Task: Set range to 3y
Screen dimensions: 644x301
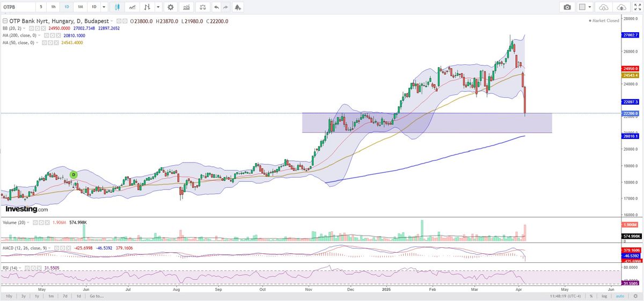Action: 23,296
